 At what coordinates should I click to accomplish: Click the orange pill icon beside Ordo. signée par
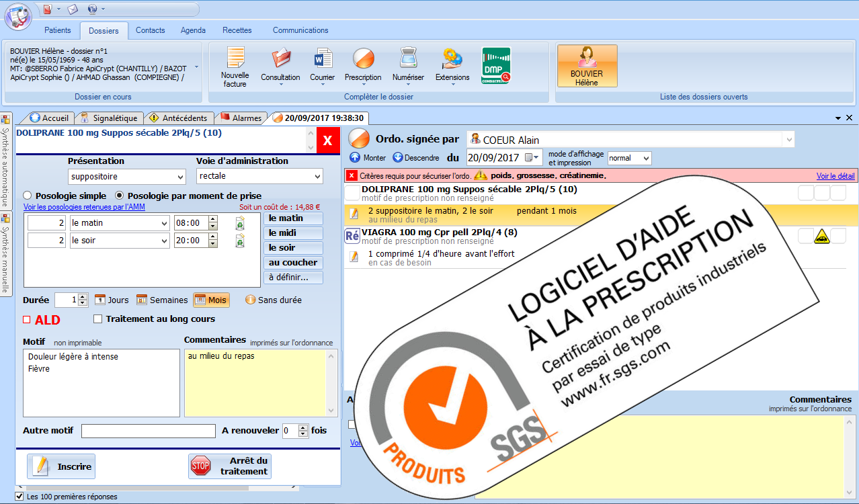coord(360,138)
